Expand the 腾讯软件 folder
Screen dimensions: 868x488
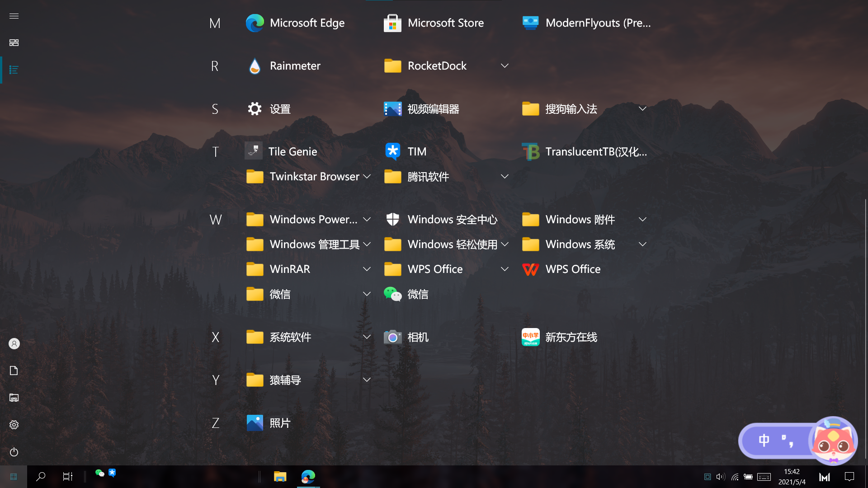point(505,177)
